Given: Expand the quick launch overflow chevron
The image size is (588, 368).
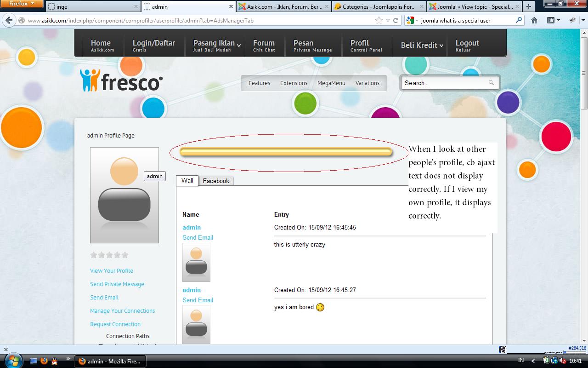Looking at the screenshot, I should [x=68, y=358].
